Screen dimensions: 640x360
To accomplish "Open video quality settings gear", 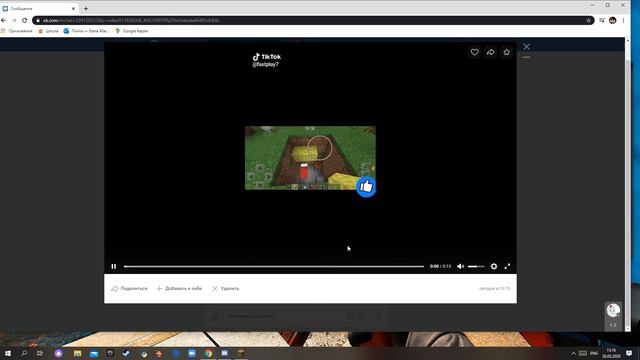I will coord(494,266).
